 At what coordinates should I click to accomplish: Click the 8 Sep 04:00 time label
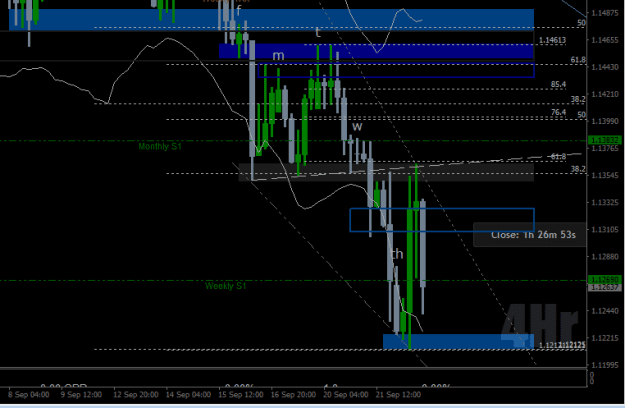click(29, 395)
